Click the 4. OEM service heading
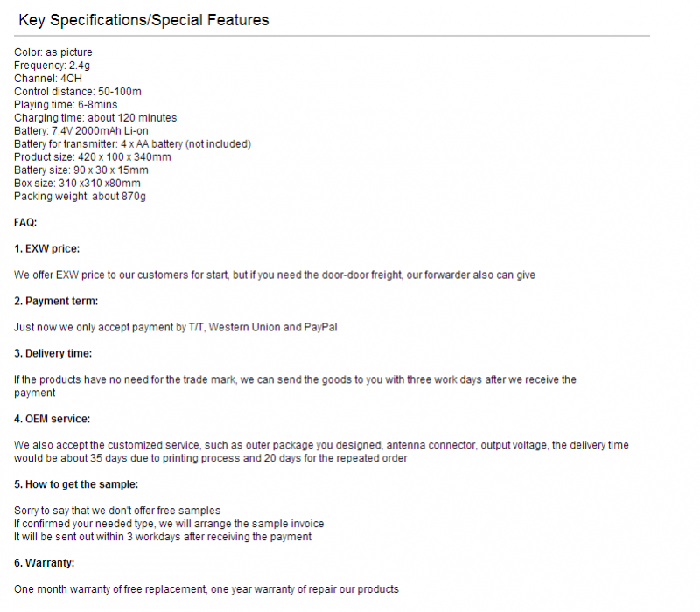This screenshot has height=612, width=700. [52, 419]
